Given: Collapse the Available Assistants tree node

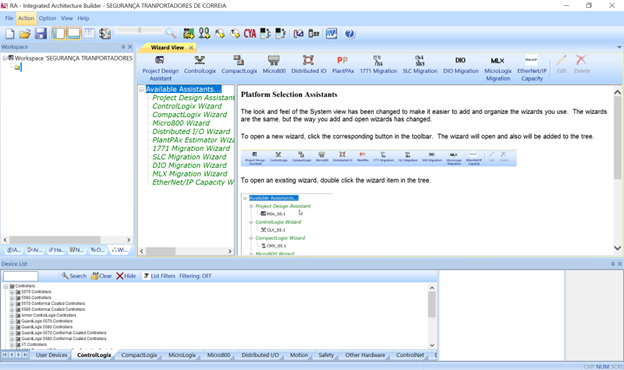Looking at the screenshot, I should click(141, 90).
